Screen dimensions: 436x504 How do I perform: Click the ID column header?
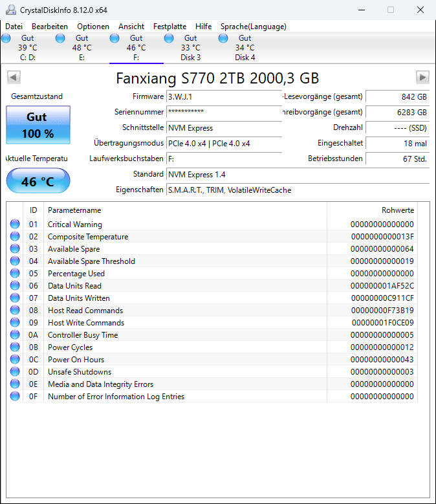(x=34, y=210)
